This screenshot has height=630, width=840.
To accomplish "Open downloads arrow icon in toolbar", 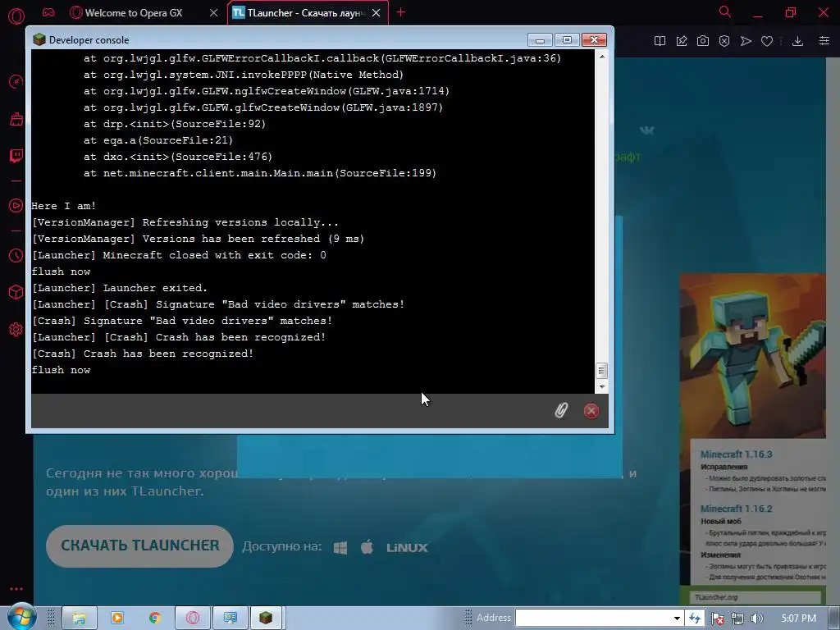I will pyautogui.click(x=797, y=41).
